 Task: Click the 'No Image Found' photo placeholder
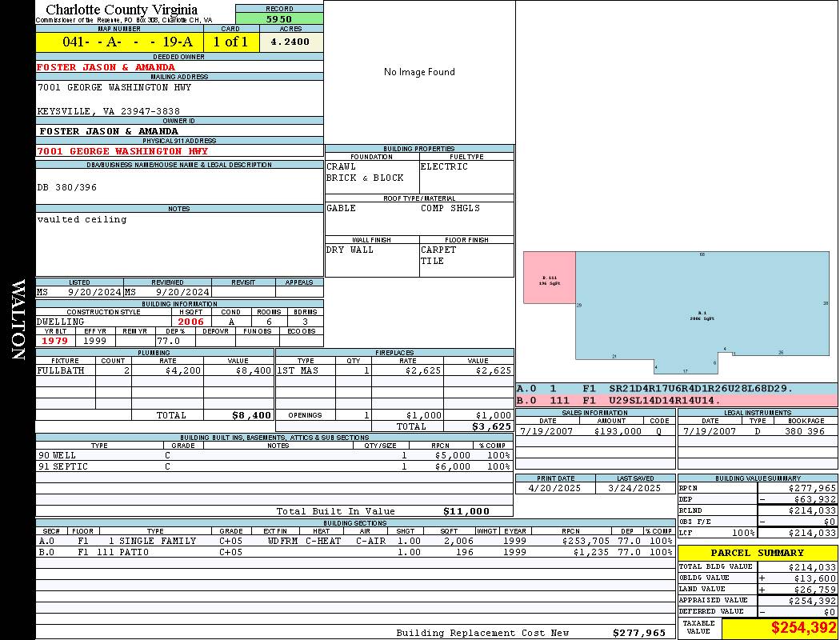tap(419, 72)
